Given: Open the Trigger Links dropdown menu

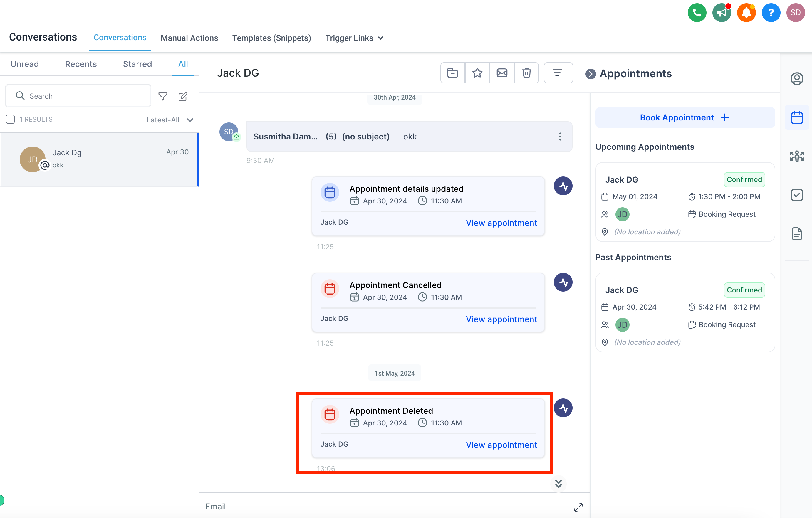Looking at the screenshot, I should [354, 38].
